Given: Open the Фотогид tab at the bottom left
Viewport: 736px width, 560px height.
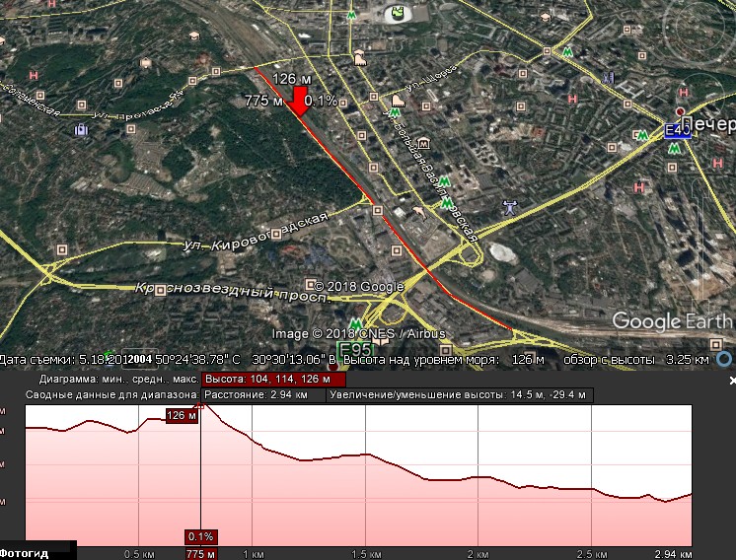Looking at the screenshot, I should coord(25,553).
